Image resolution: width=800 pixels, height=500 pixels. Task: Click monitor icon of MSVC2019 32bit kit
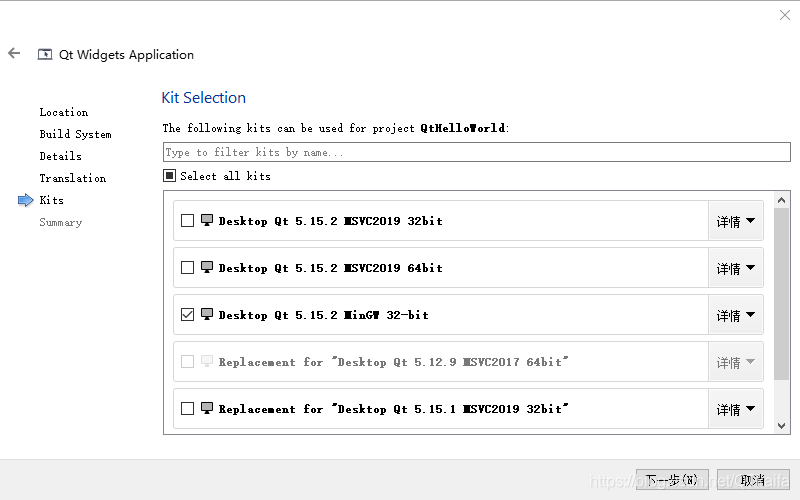pos(207,220)
